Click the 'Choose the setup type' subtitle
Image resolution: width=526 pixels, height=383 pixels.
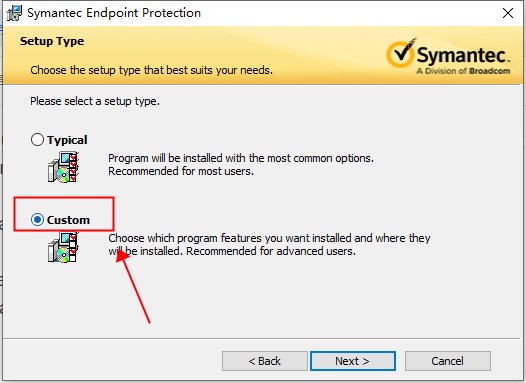[x=151, y=70]
